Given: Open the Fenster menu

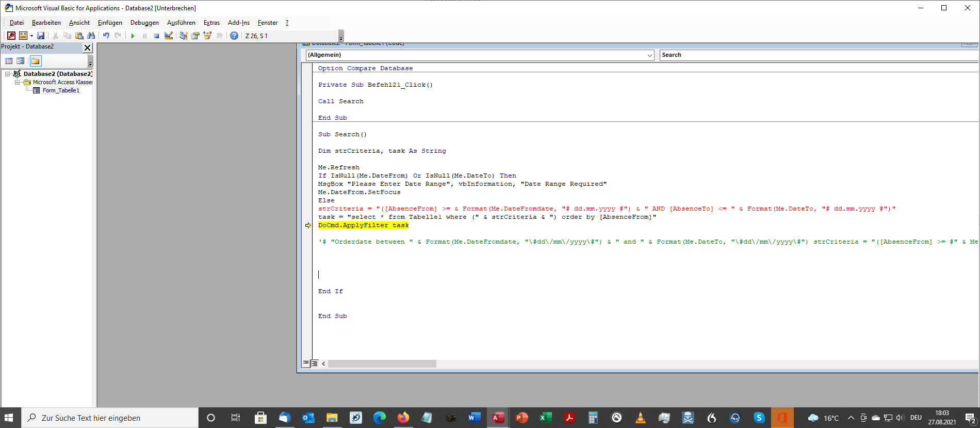Looking at the screenshot, I should [x=268, y=23].
